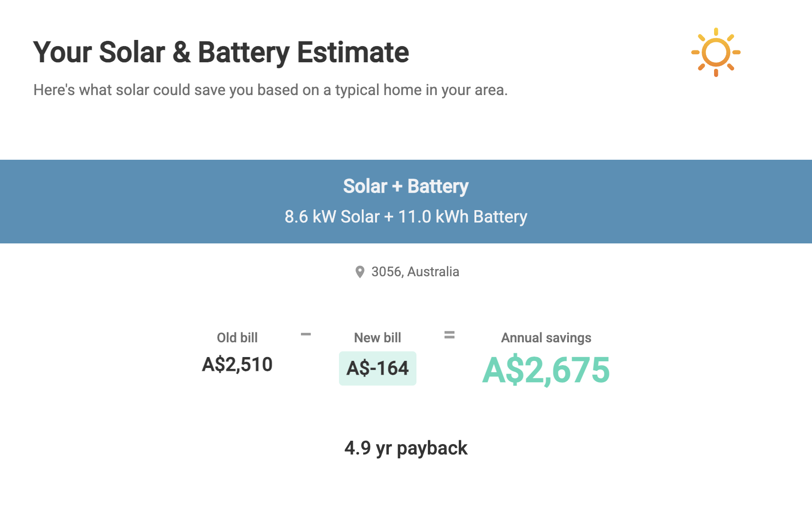This screenshot has width=812, height=532.
Task: Expand the 4.9 yr payback details
Action: [406, 448]
